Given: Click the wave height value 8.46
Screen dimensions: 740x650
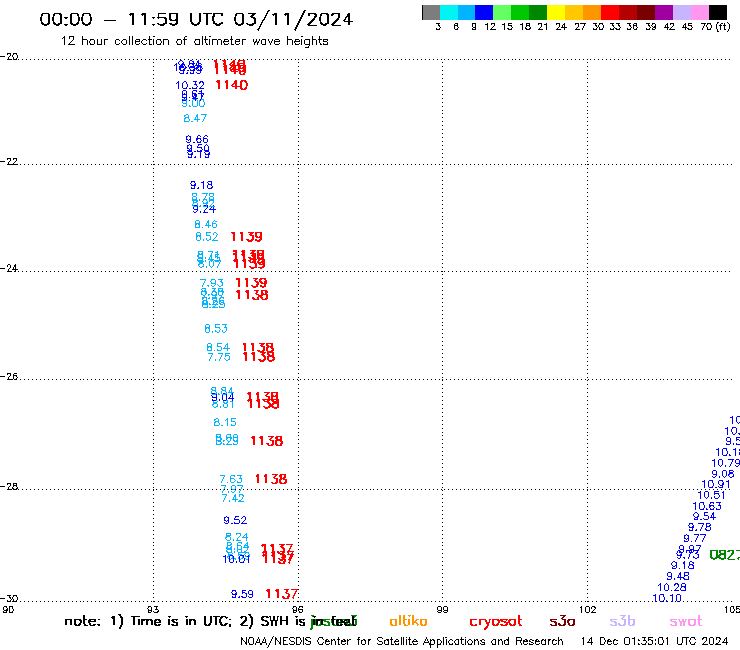Looking at the screenshot, I should click(206, 224).
